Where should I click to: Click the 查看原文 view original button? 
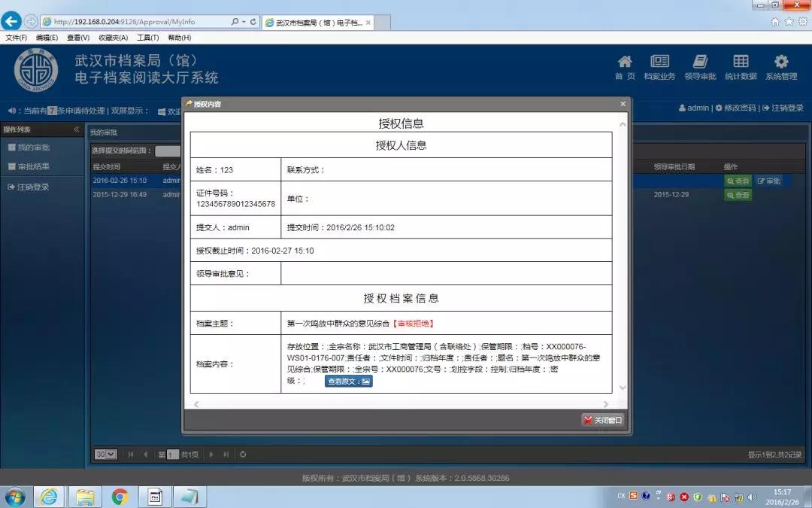click(349, 382)
